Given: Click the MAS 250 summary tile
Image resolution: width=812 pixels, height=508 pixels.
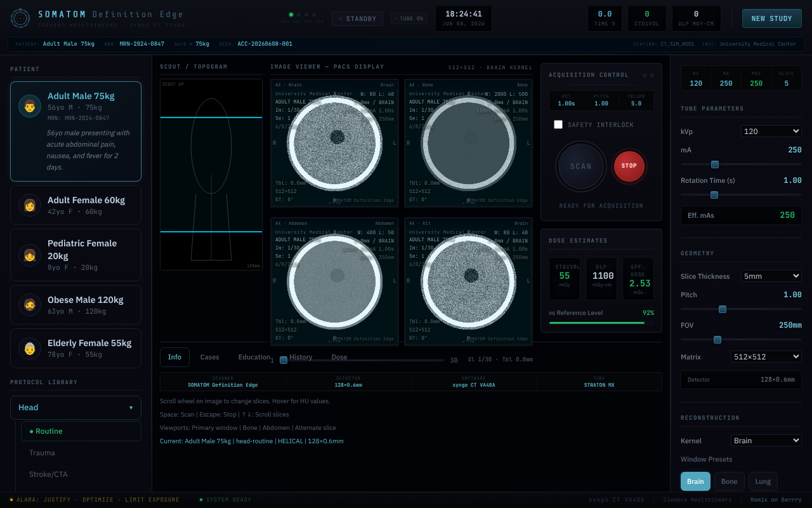Looking at the screenshot, I should 756,79.
